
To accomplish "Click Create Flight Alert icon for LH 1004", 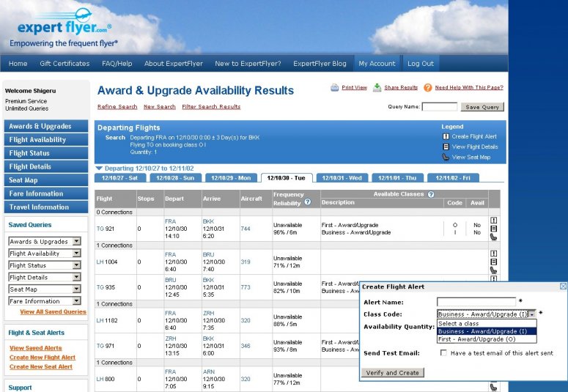I will pyautogui.click(x=493, y=254).
